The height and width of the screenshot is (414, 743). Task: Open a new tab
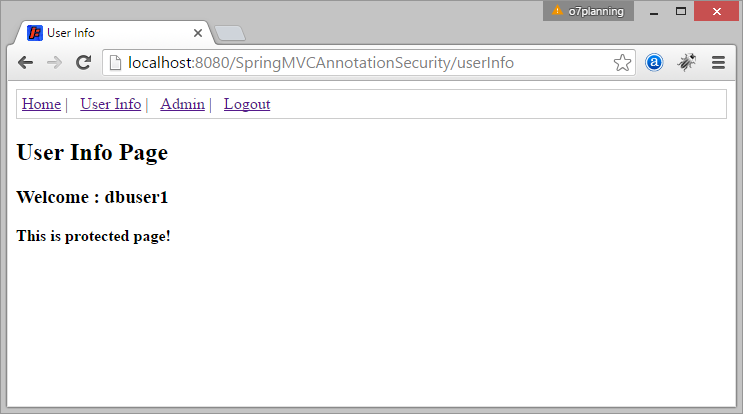[x=230, y=33]
